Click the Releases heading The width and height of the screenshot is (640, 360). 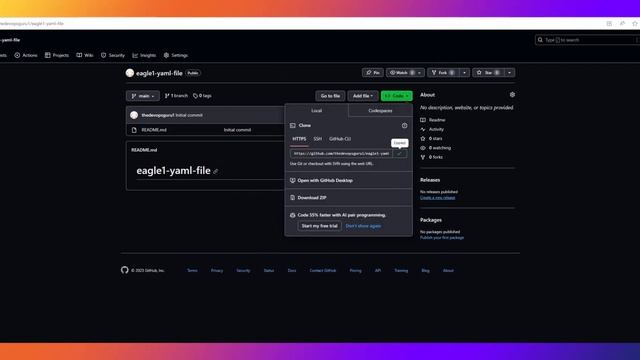(430, 180)
